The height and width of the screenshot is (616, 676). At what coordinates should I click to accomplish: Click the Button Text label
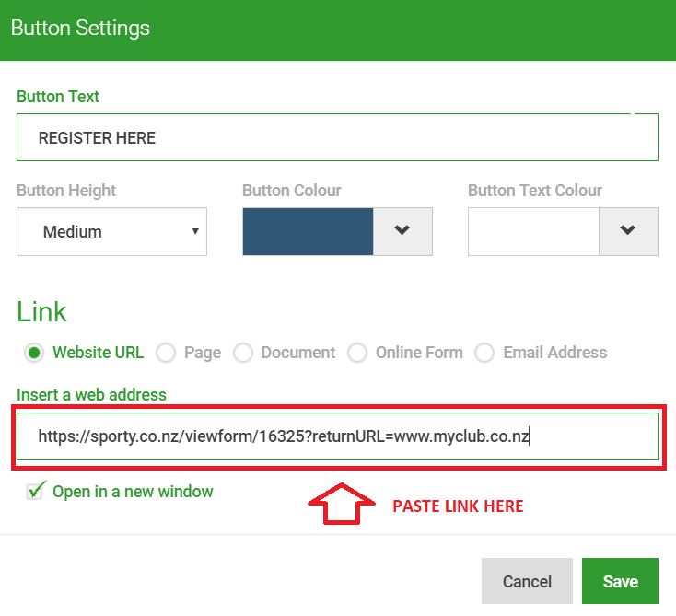pos(58,97)
